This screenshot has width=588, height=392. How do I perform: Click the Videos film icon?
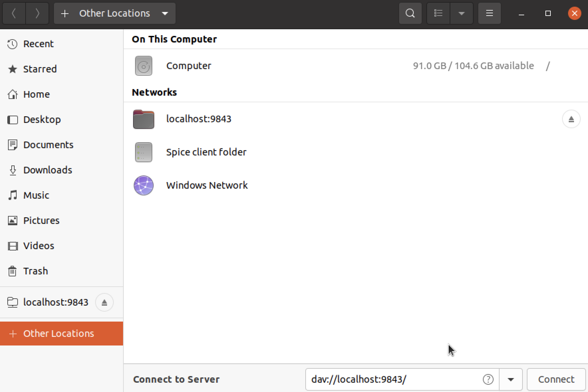coord(12,246)
